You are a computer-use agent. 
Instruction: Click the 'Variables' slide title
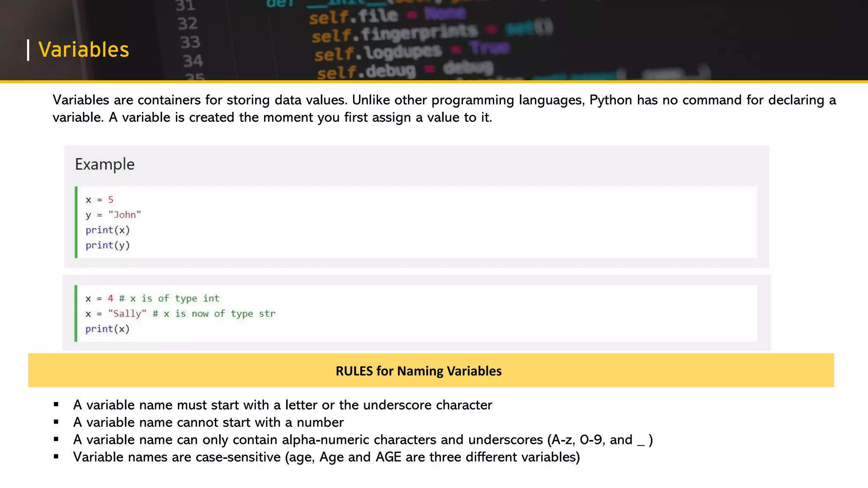83,50
